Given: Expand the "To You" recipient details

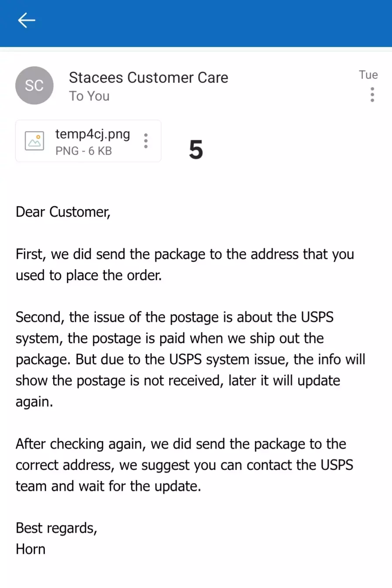Looking at the screenshot, I should [89, 96].
